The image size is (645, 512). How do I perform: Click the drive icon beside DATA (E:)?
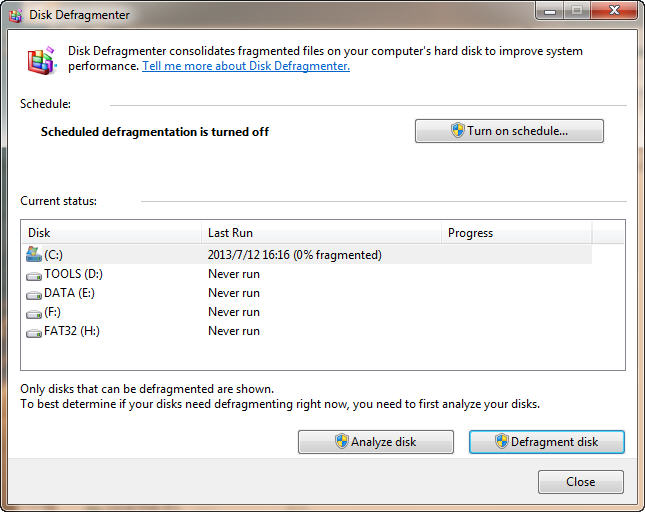pos(34,295)
